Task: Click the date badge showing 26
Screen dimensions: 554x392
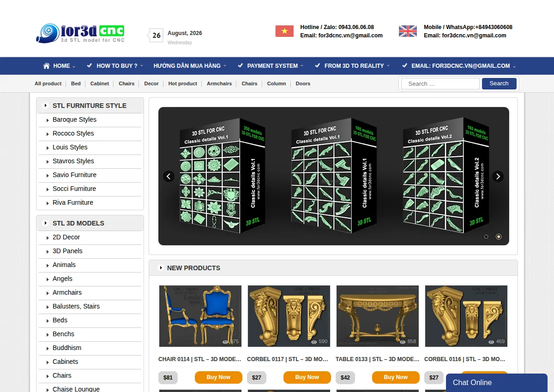Action: coord(156,35)
